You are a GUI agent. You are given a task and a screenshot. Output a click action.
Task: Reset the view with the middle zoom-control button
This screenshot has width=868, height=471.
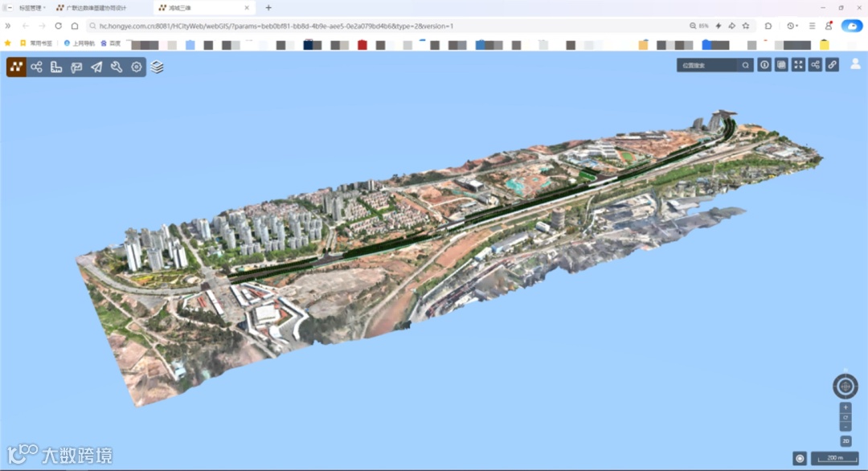[x=845, y=417]
